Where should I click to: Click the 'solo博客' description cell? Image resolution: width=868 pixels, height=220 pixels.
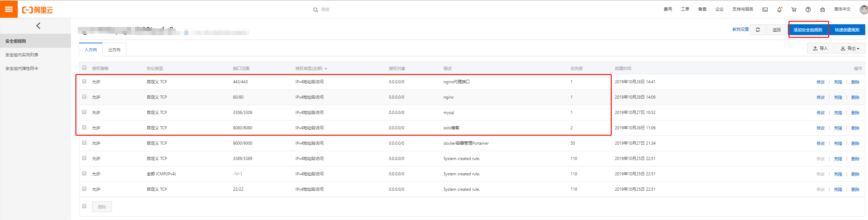click(451, 128)
